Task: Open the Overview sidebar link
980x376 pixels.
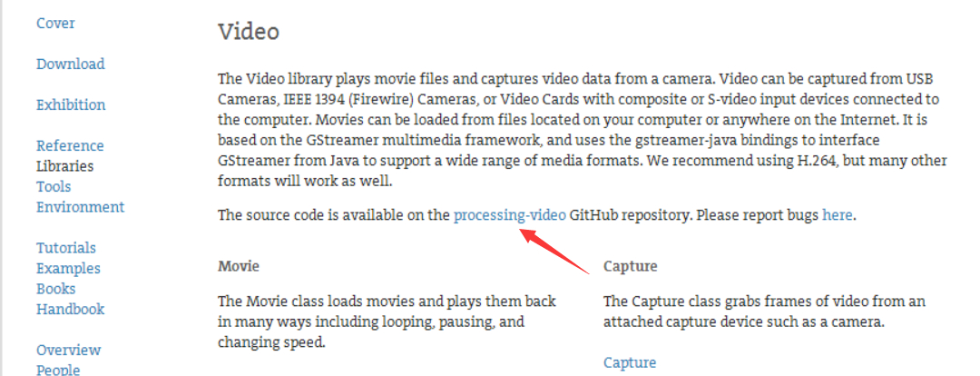Action: [x=68, y=350]
